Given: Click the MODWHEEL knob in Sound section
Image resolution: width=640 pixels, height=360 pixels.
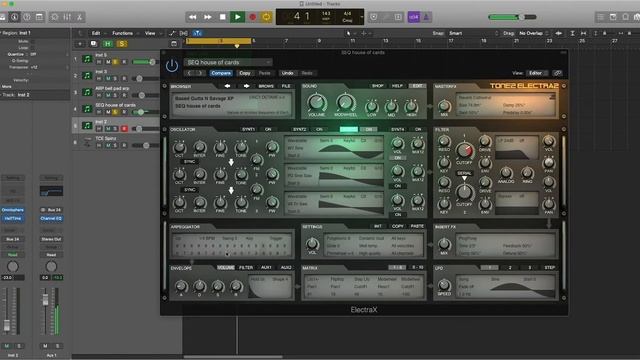Looking at the screenshot, I should [346, 103].
